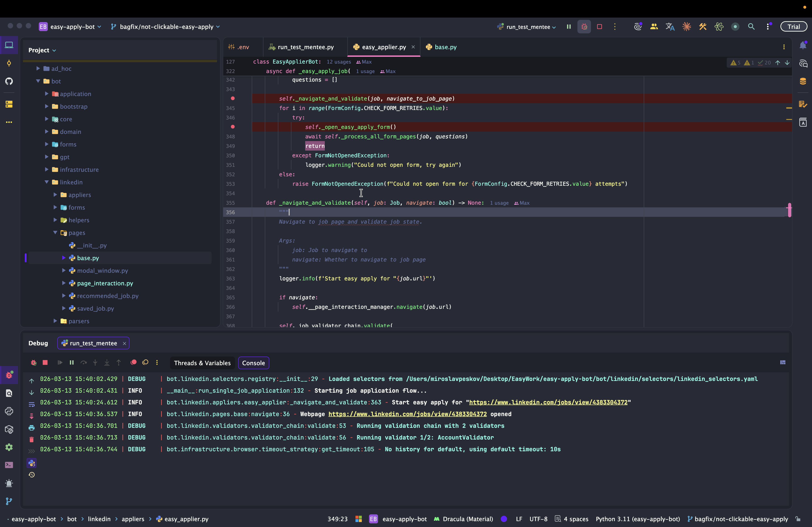Open the Commit tool window icon
812x527 pixels.
(9, 63)
